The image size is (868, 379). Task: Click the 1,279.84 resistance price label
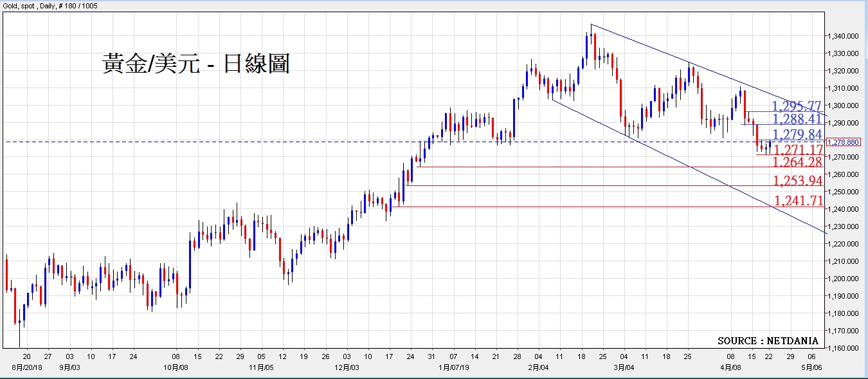pyautogui.click(x=797, y=134)
